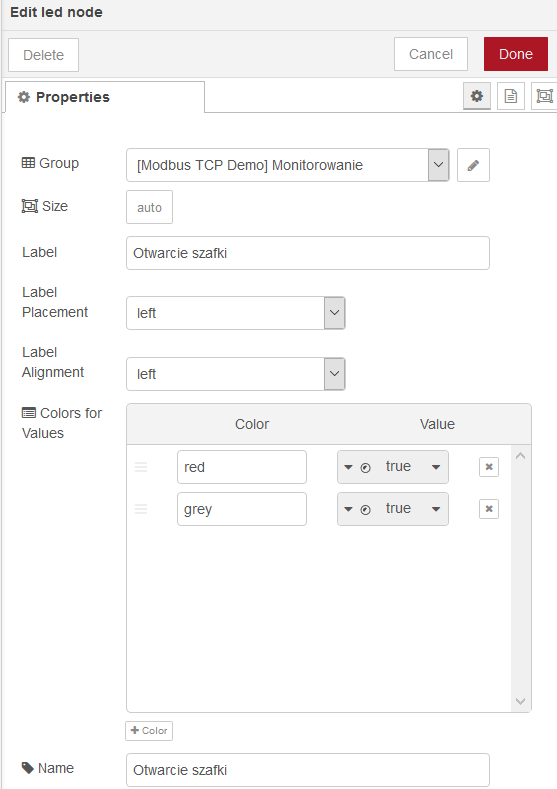Image resolution: width=557 pixels, height=789 pixels.
Task: Click Done to save node
Action: [x=516, y=54]
